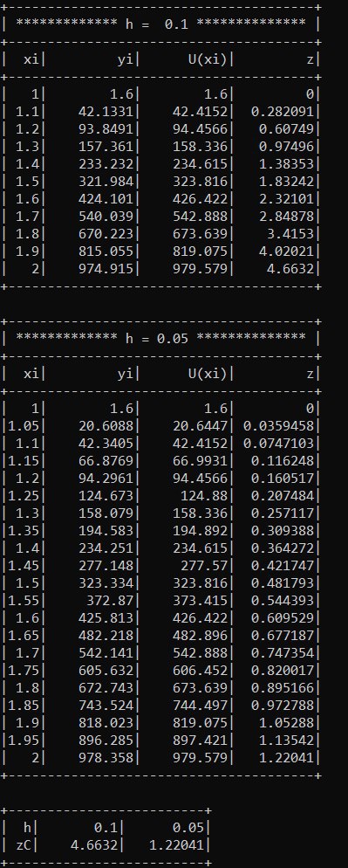Click the value 66.8769

106,461
